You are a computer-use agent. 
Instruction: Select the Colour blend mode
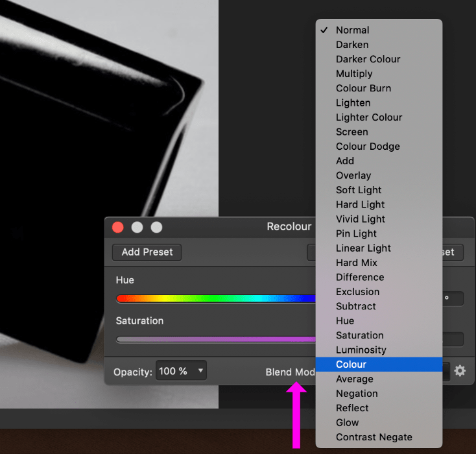pos(351,364)
